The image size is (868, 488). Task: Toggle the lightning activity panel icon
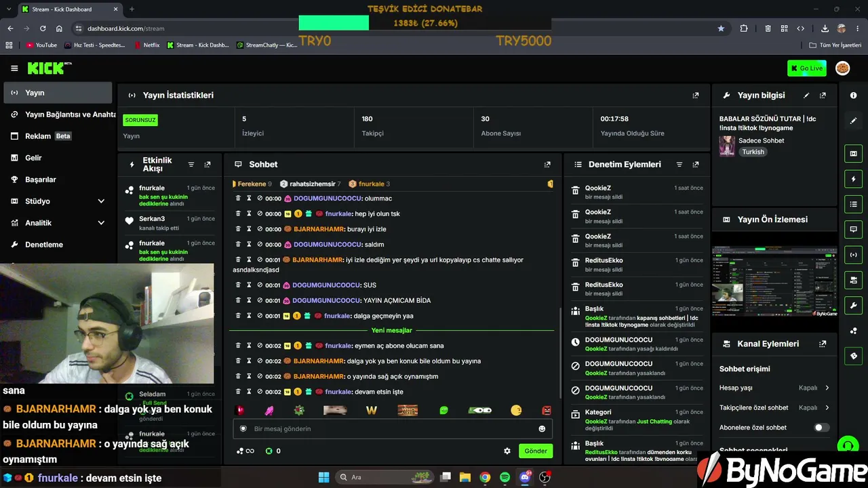[854, 179]
